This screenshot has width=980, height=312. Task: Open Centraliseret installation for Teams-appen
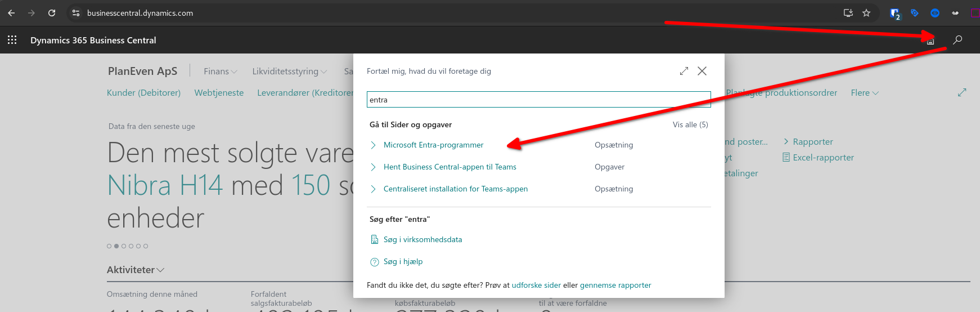coord(456,189)
